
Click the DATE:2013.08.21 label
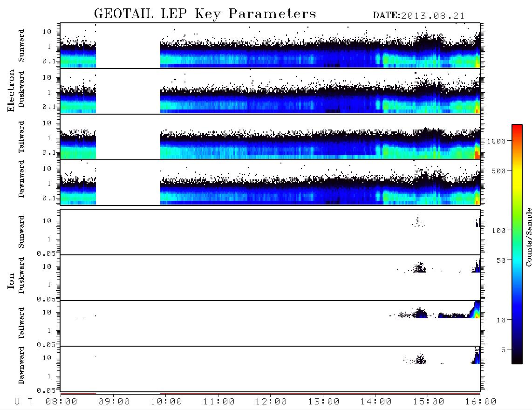coord(419,16)
